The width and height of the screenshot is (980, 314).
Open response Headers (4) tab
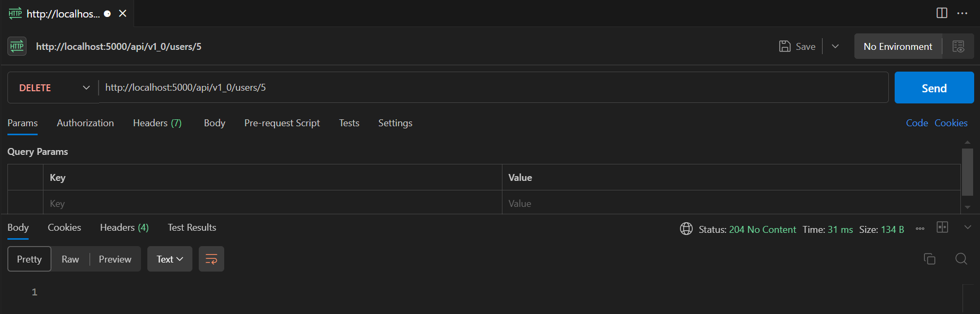pos(125,228)
